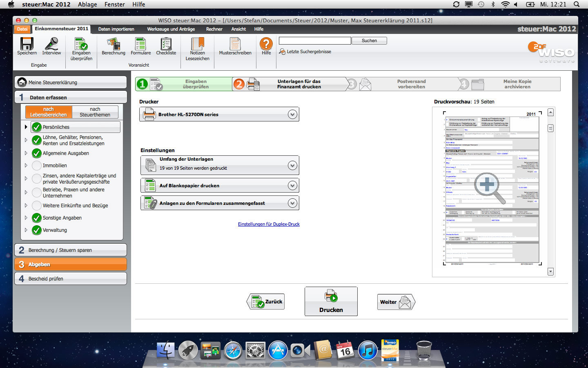Click the Checkliste clipboard icon
Image resolution: width=588 pixels, height=368 pixels.
coord(166,44)
